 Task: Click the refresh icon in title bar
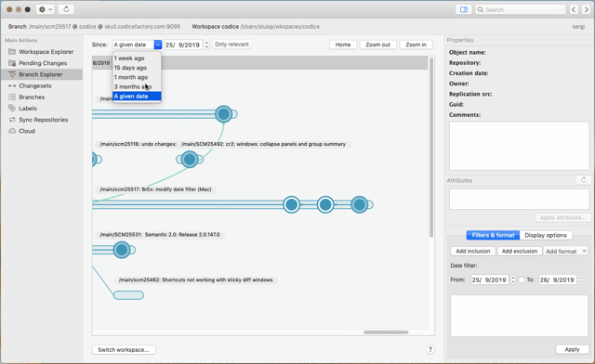click(x=66, y=9)
